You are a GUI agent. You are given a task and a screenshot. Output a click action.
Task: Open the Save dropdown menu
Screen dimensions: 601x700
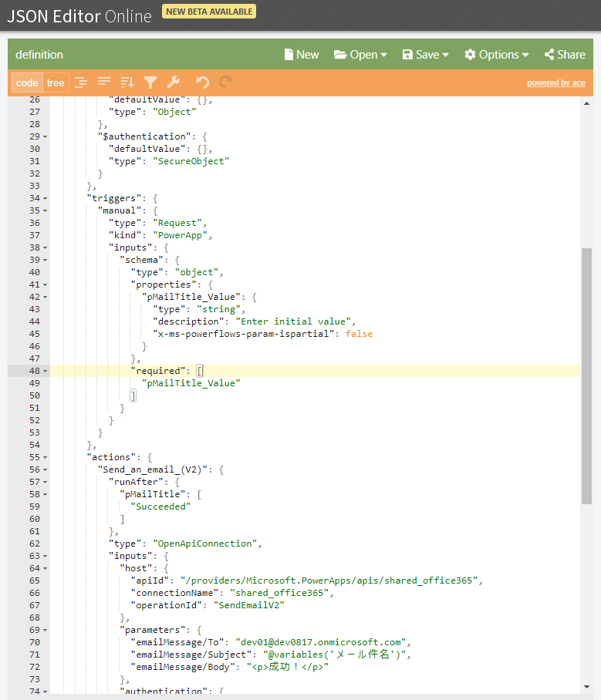coord(425,55)
